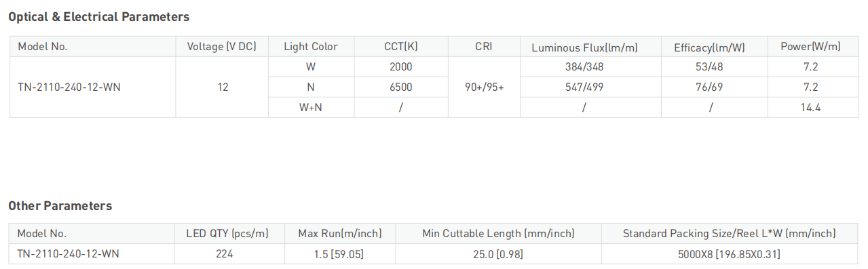Image resolution: width=868 pixels, height=269 pixels.
Task: Click the 25.0 [0.98] cuttable length cell
Action: coord(498,254)
